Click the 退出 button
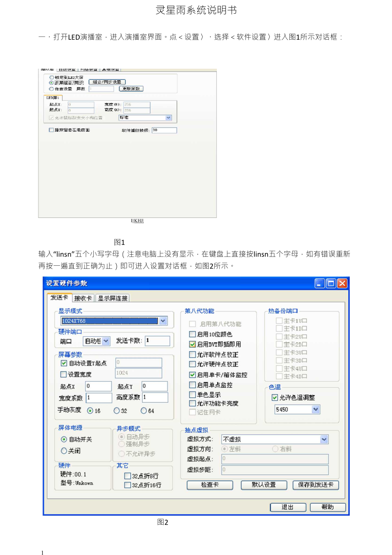Screen dimensions: 392x555 pyautogui.click(x=288, y=507)
